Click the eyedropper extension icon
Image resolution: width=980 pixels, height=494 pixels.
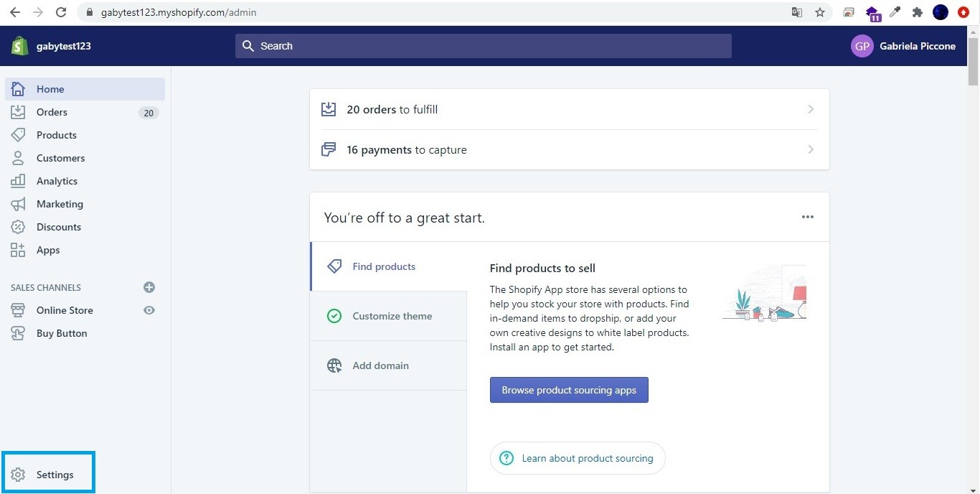pos(895,12)
